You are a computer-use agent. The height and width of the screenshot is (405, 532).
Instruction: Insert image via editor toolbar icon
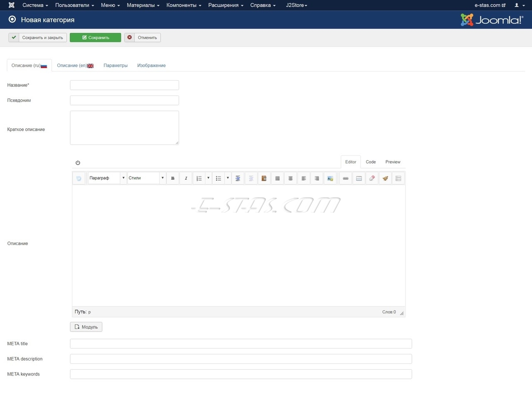pyautogui.click(x=330, y=178)
